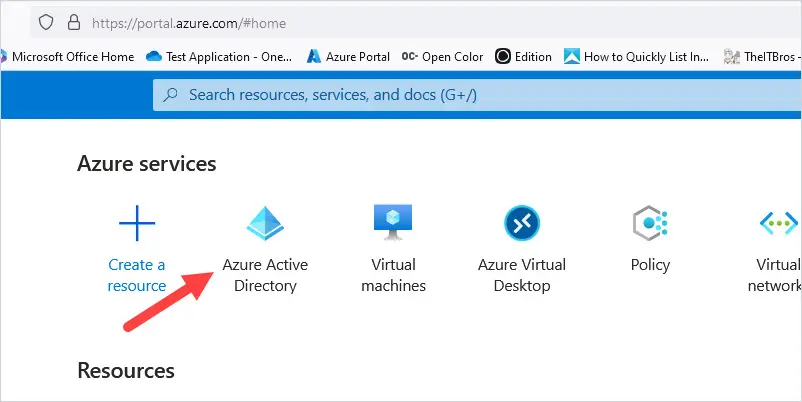The width and height of the screenshot is (802, 402).
Task: Click the Policy label text
Action: click(650, 265)
